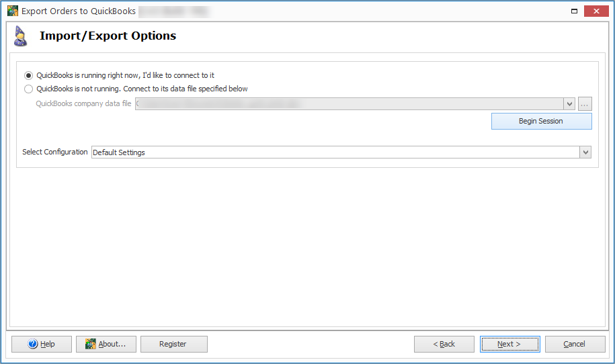Select 'QuickBooks is running right now' option
The height and width of the screenshot is (364, 615).
[28, 75]
